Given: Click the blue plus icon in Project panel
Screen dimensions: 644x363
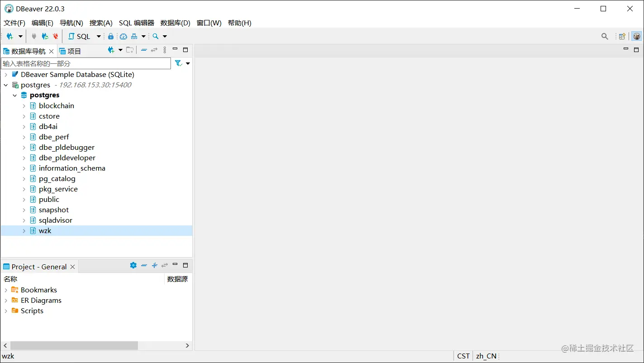Looking at the screenshot, I should pos(154,265).
